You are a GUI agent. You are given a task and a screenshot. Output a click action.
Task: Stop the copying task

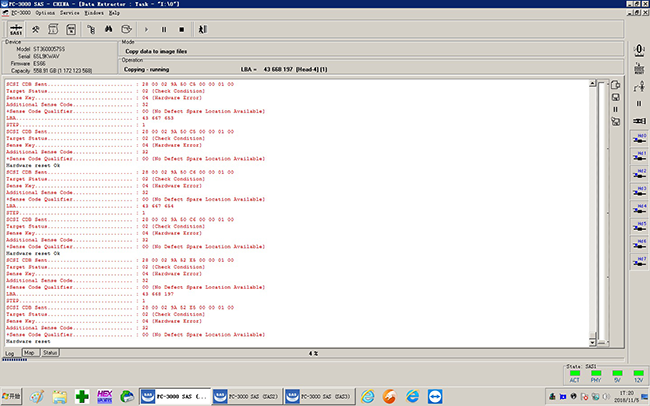click(181, 29)
